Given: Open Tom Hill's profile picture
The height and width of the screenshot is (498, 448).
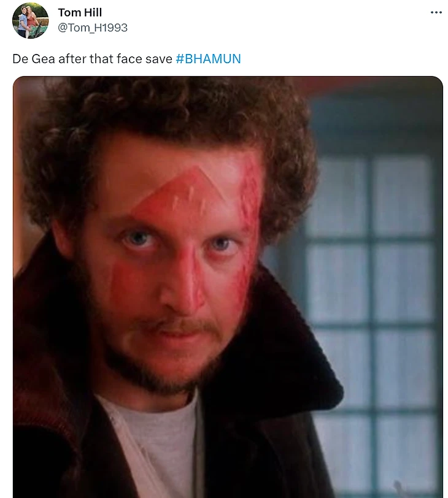Looking at the screenshot, I should pos(31,20).
